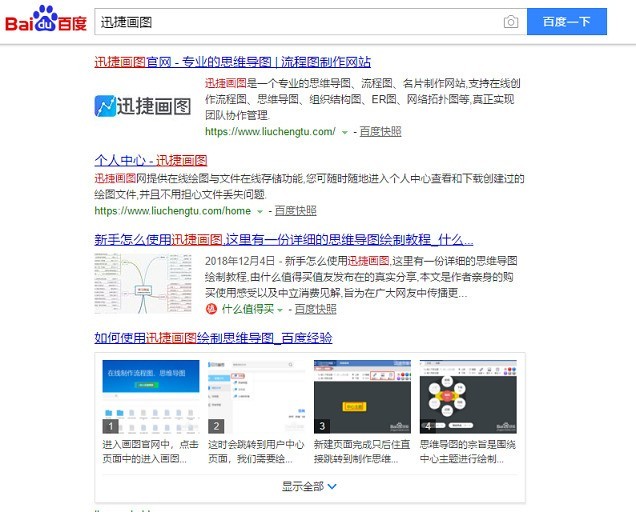Click step 1 thumbnail 在线制作流程图
This screenshot has height=512, width=636.
coord(151,396)
